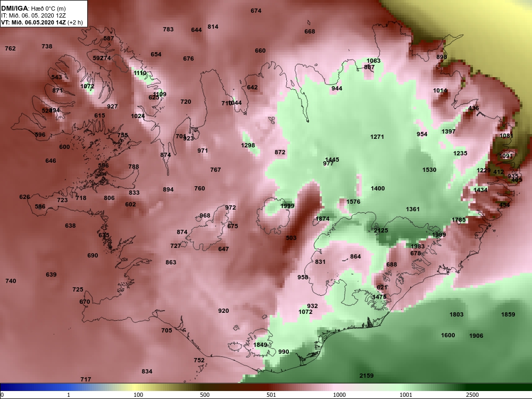The height and width of the screenshot is (399, 532).
Task: Click the 1024 map value
Action: click(138, 116)
